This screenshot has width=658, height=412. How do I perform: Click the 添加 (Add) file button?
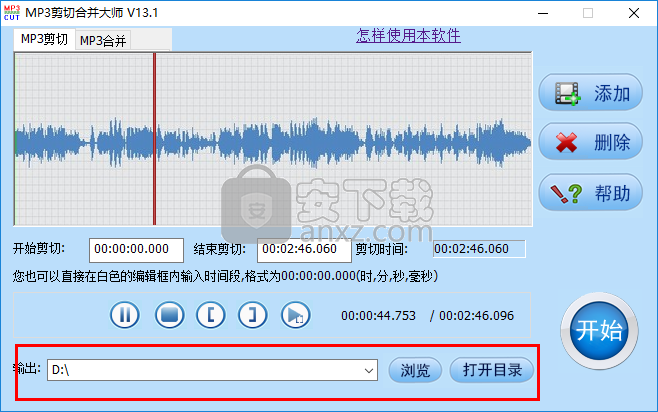coord(590,92)
